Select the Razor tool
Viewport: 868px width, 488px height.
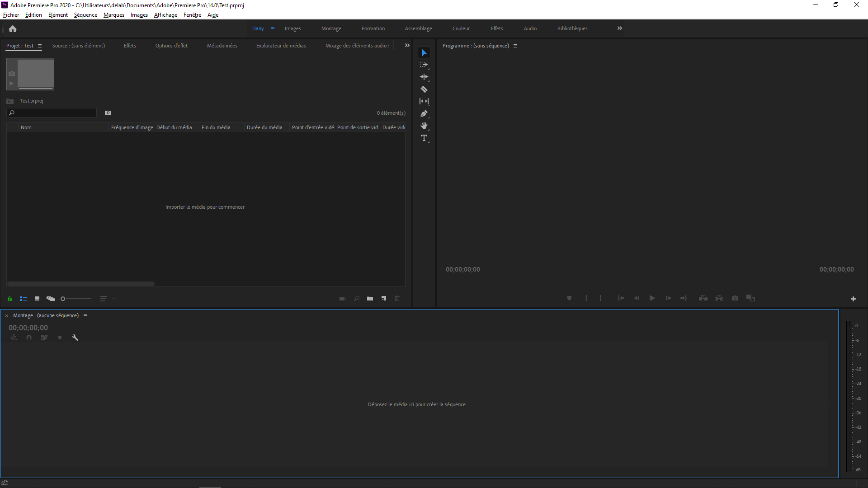pyautogui.click(x=424, y=89)
